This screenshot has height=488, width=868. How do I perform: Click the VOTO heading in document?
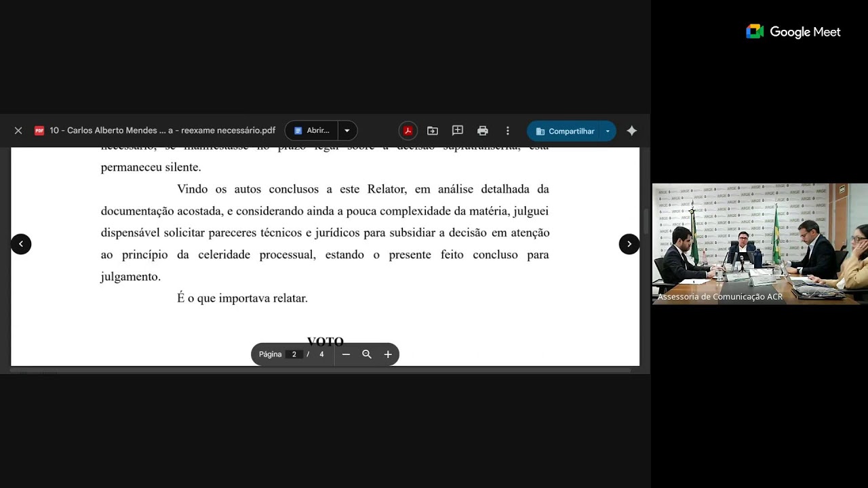[325, 342]
